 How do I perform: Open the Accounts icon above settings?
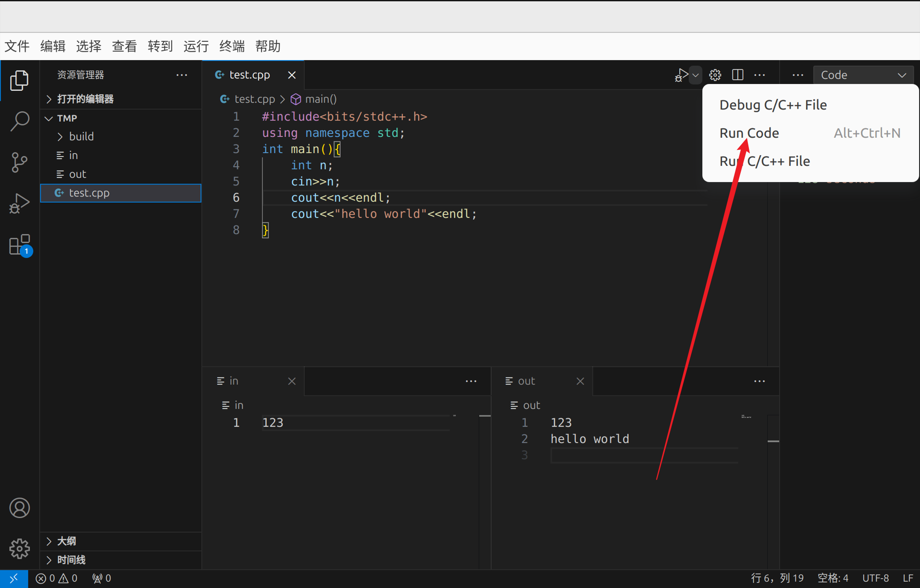coord(19,508)
